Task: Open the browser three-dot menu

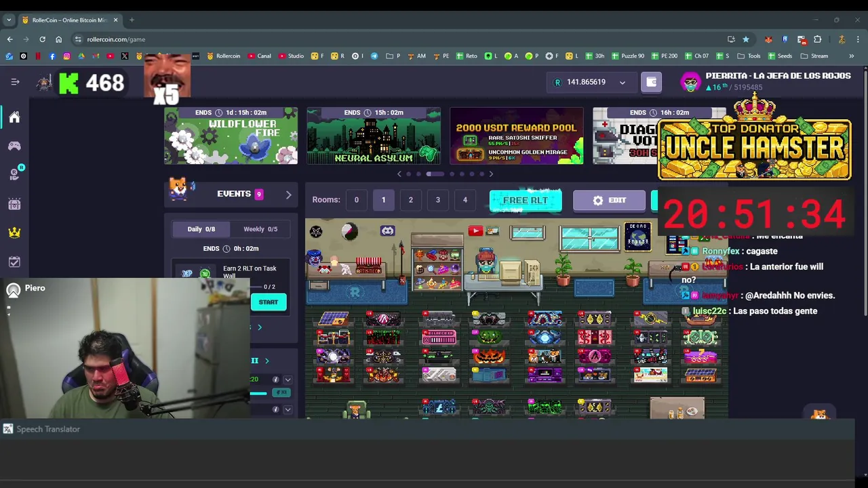Action: tap(858, 39)
